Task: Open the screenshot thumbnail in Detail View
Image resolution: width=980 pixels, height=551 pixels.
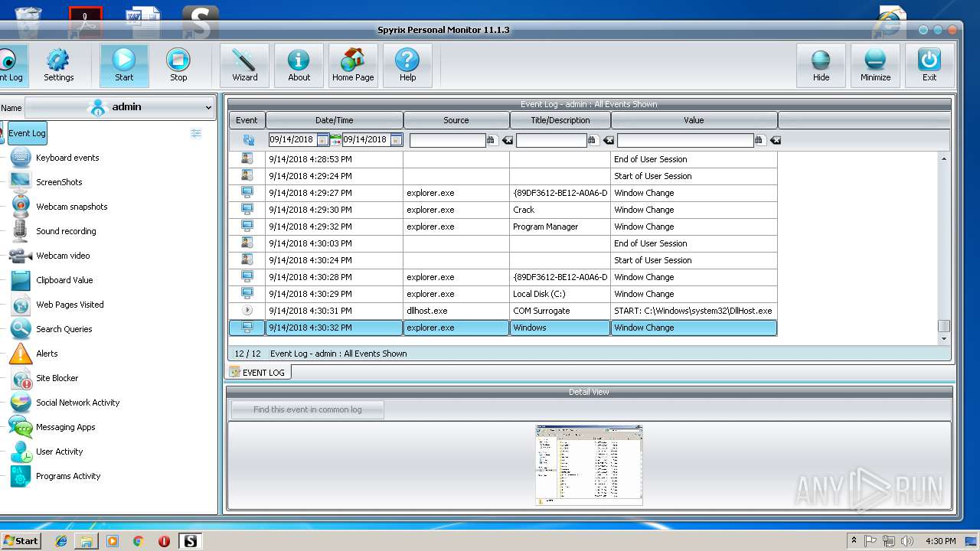Action: tap(589, 465)
